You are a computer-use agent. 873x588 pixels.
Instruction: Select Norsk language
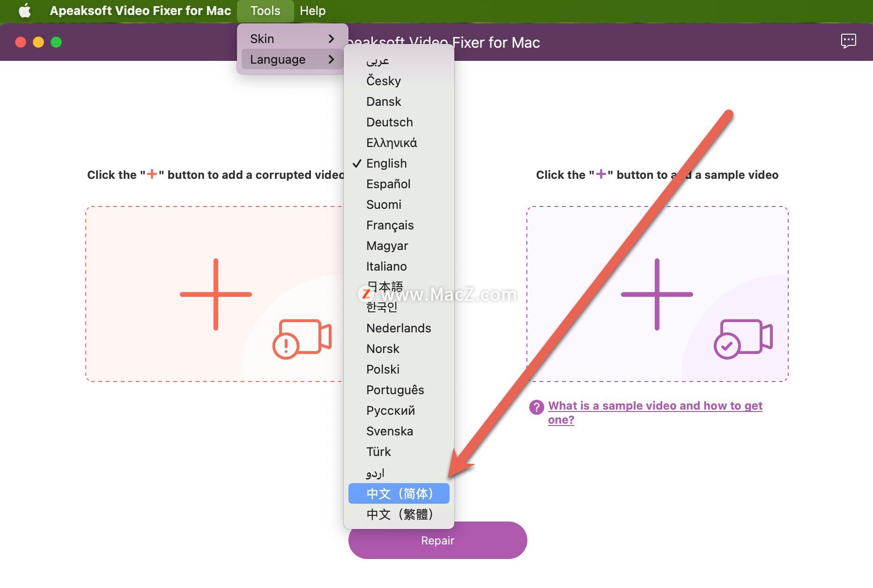coord(399,349)
